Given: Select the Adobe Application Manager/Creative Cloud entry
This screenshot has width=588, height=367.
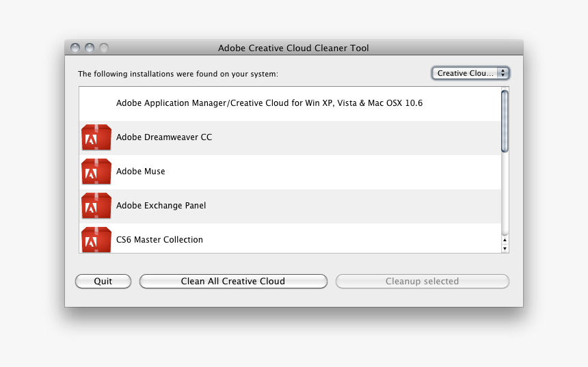Looking at the screenshot, I should tap(269, 103).
